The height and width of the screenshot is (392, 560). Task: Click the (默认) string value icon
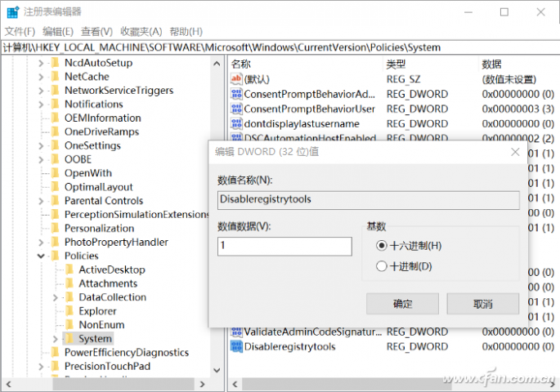237,79
